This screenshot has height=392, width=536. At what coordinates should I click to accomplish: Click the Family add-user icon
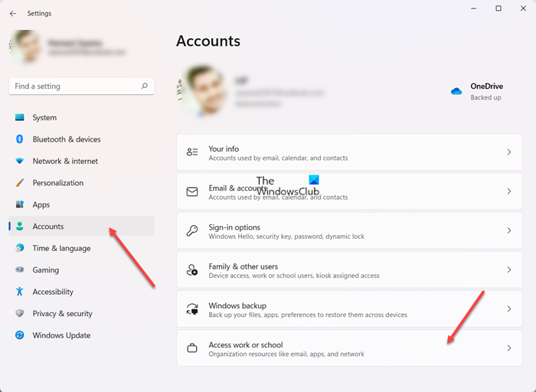coord(192,269)
